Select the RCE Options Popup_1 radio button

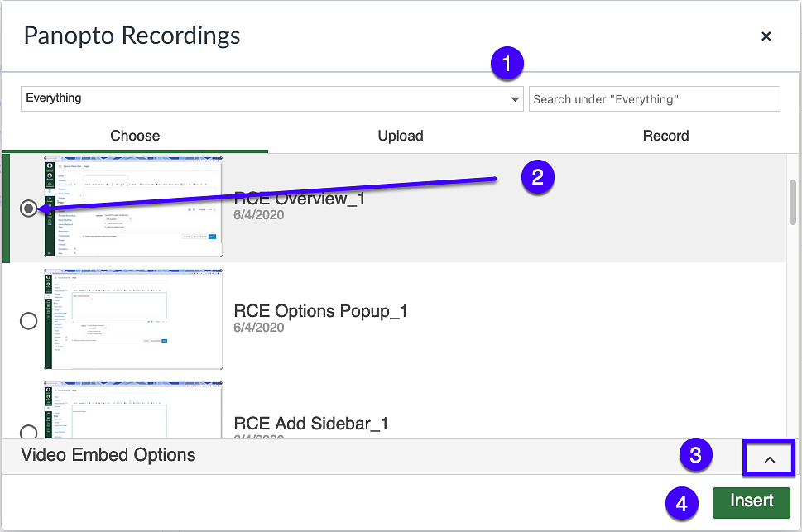pyautogui.click(x=29, y=321)
